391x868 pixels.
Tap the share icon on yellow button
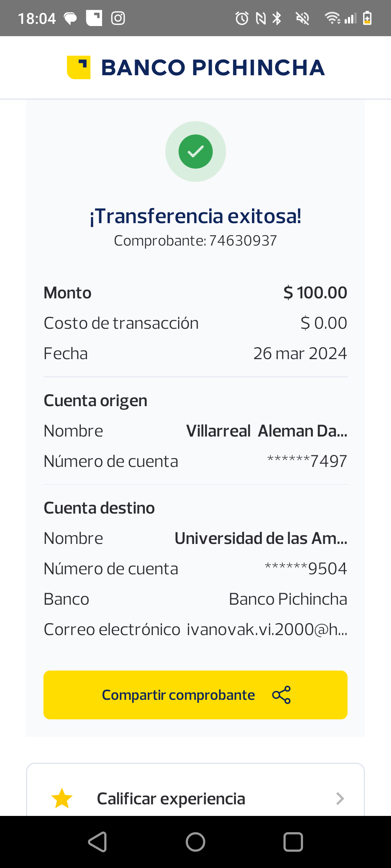point(281,695)
